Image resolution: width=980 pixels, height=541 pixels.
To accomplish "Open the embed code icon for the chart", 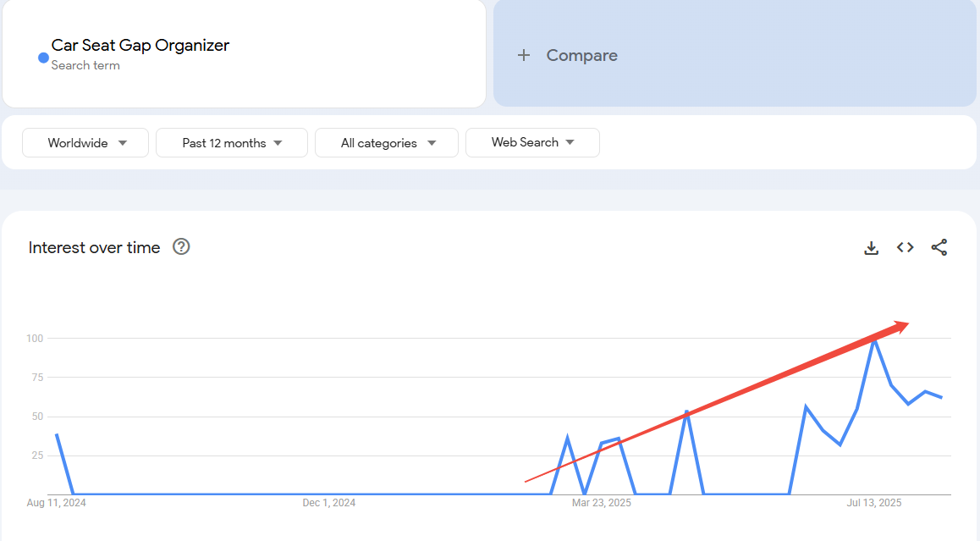I will 905,247.
